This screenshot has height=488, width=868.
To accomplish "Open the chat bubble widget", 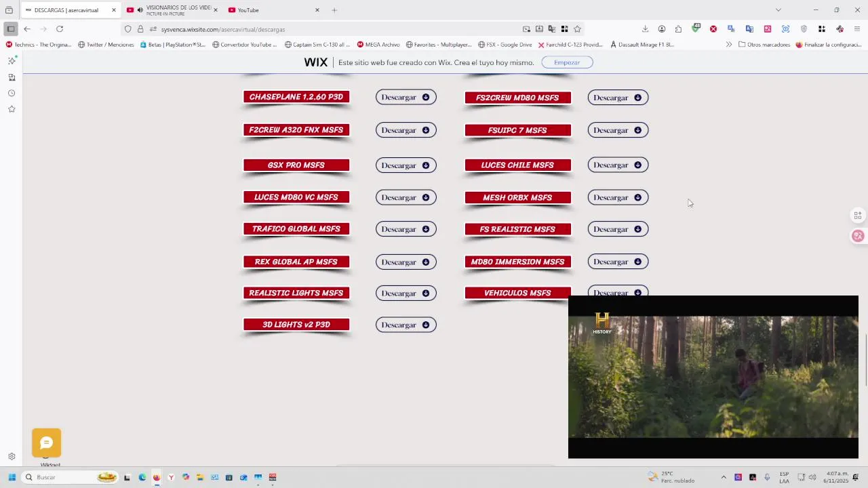I will pos(46,443).
